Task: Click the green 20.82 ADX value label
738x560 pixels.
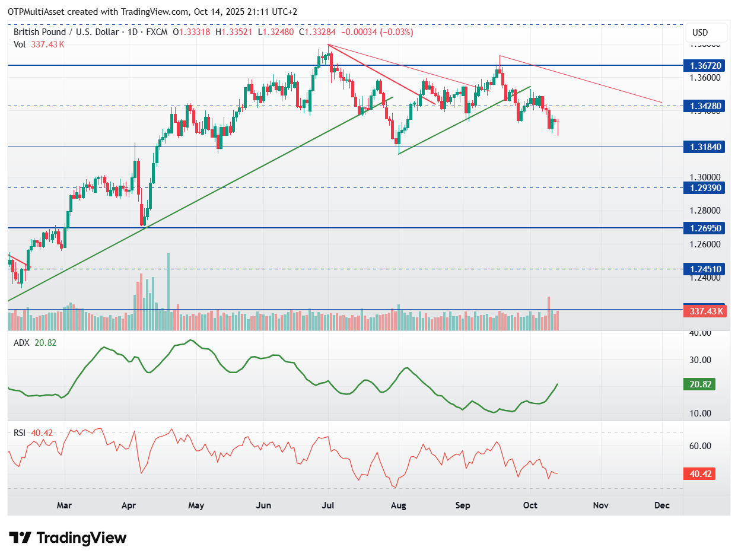Action: click(699, 384)
